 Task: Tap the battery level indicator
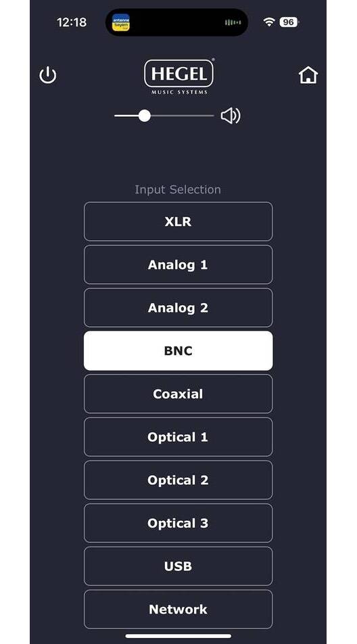coord(289,22)
